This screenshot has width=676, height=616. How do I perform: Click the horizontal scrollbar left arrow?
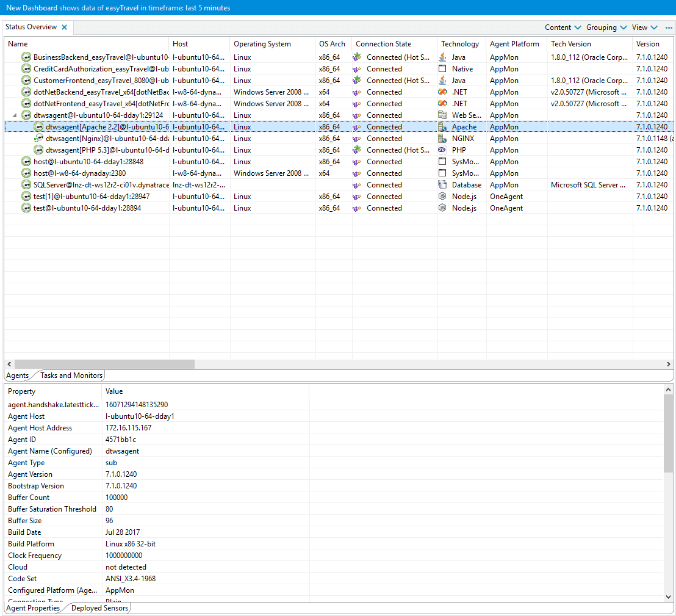[x=9, y=364]
